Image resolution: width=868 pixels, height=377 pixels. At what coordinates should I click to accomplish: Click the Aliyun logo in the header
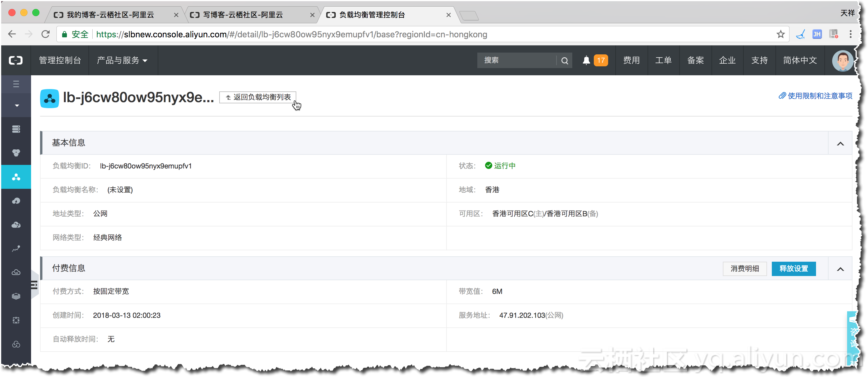coord(16,60)
